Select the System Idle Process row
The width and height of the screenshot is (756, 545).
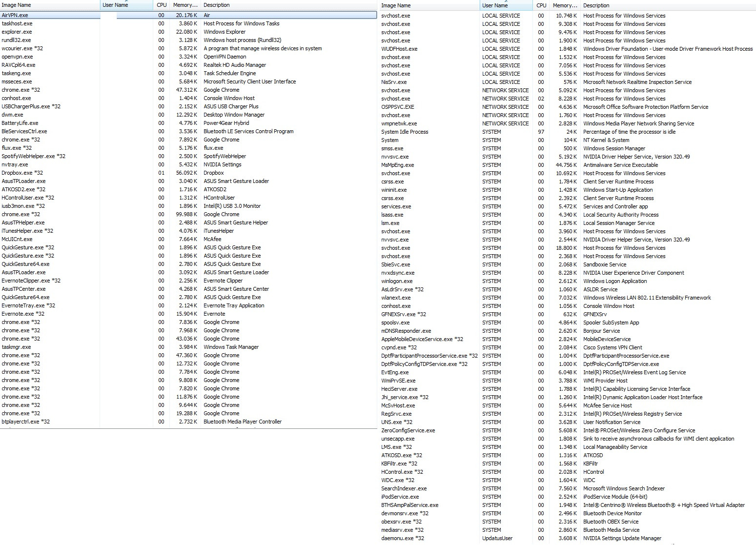coord(569,132)
